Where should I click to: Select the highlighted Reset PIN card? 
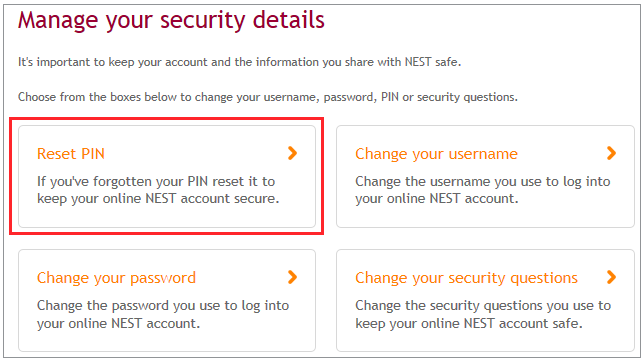click(167, 176)
